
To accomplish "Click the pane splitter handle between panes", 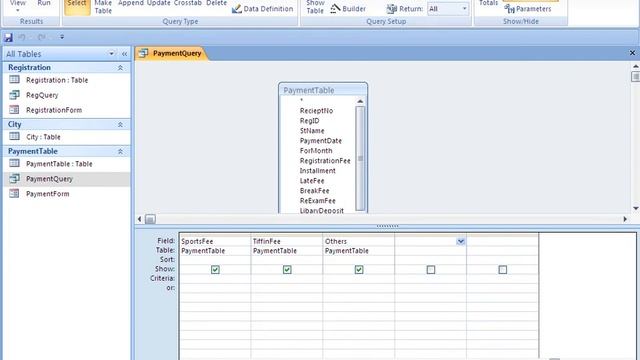I will point(387,226).
